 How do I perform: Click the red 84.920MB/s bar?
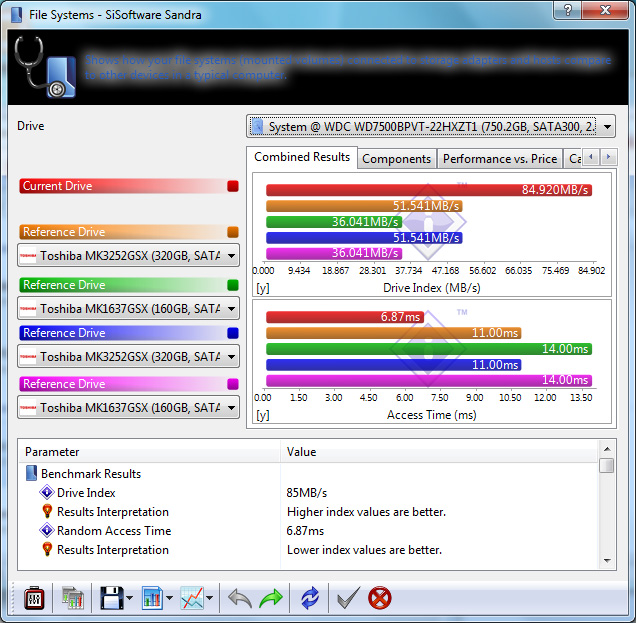point(429,190)
